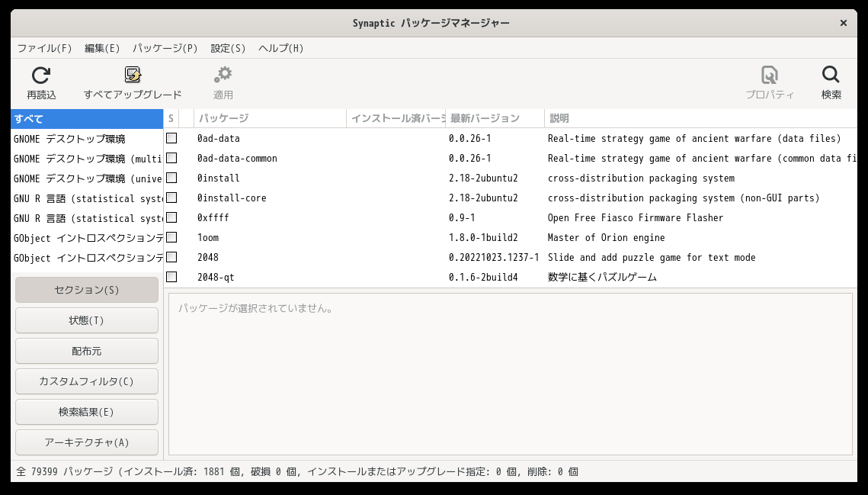The height and width of the screenshot is (495, 868).
Task: Show the 検索結果 view
Action: tap(86, 412)
